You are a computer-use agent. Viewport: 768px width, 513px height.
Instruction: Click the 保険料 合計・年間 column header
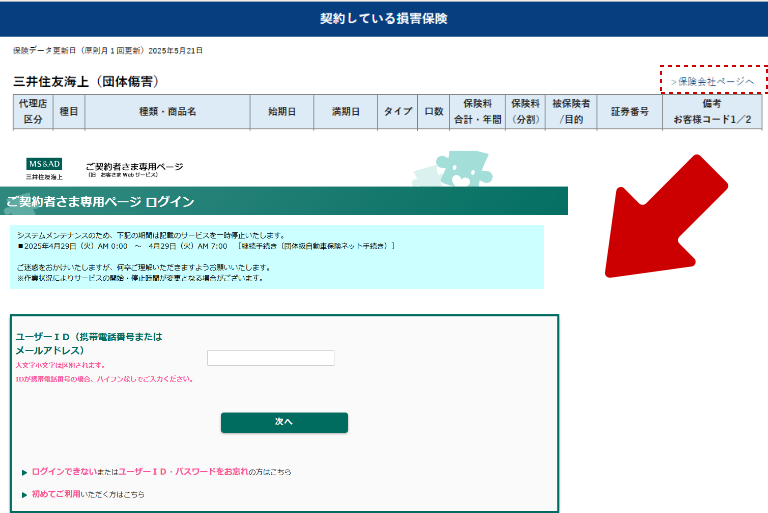(x=478, y=112)
